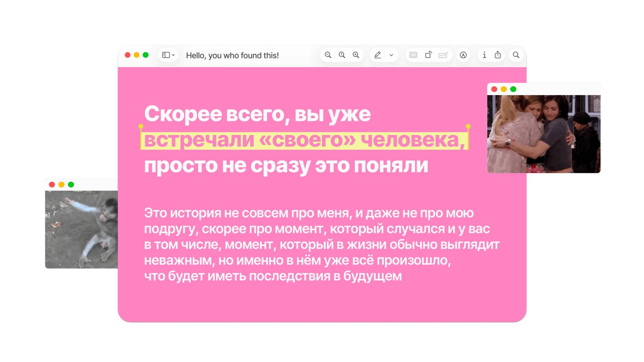The height and width of the screenshot is (362, 644).
Task: Close the main pink document window
Action: coord(127,55)
